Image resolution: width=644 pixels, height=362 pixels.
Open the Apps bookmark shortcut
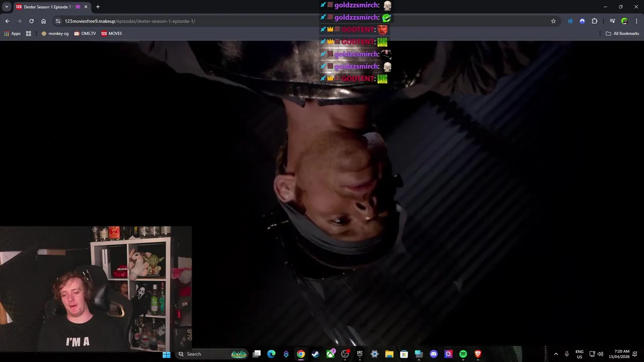(x=12, y=33)
